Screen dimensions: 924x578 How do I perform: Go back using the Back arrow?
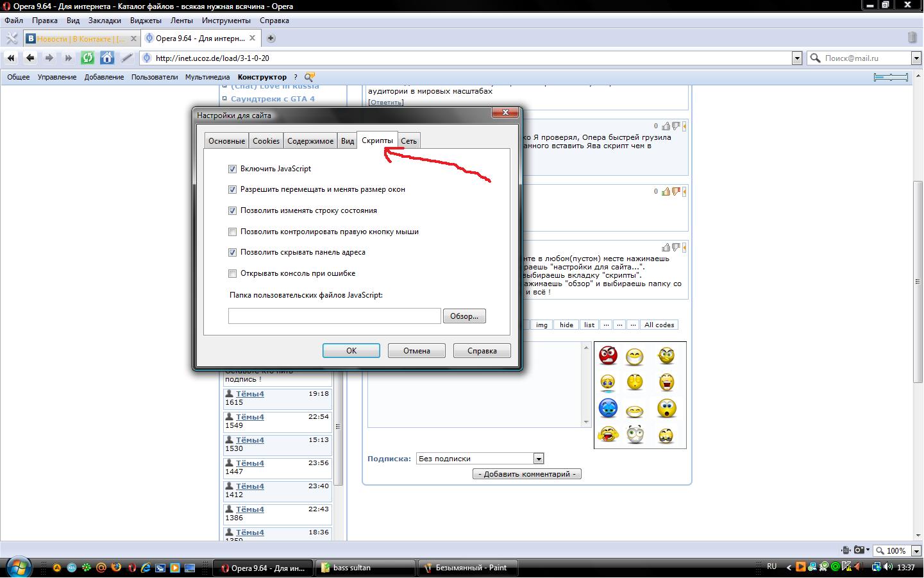coord(30,58)
